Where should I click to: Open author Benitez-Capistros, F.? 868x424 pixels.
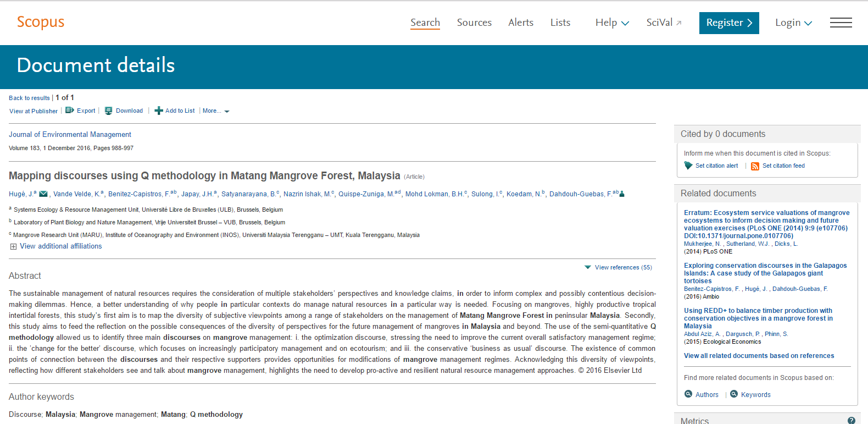click(138, 194)
